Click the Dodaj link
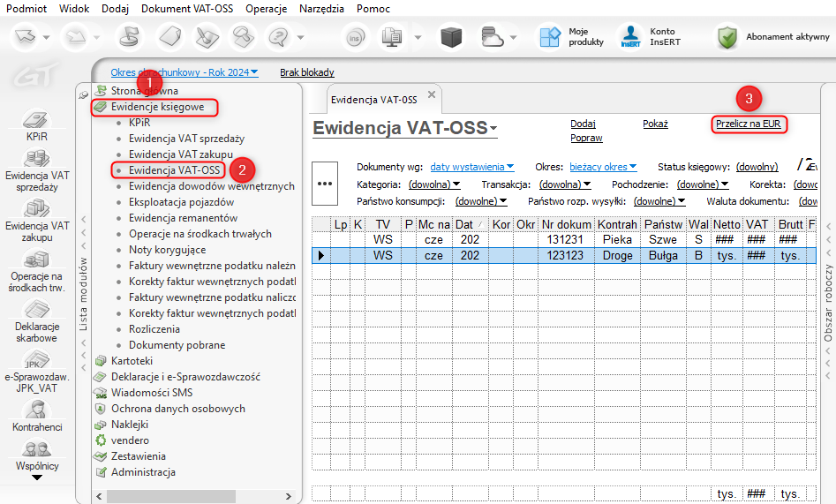This screenshot has width=836, height=504. [x=583, y=124]
